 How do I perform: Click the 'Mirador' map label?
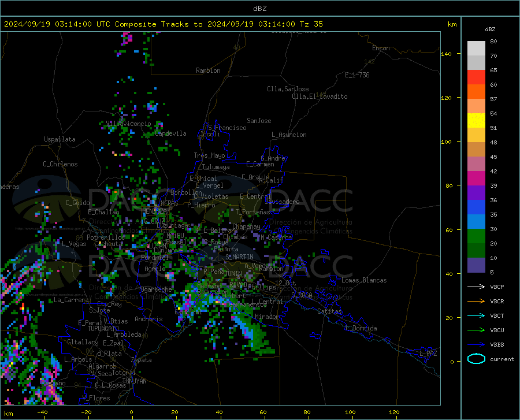pos(267,317)
